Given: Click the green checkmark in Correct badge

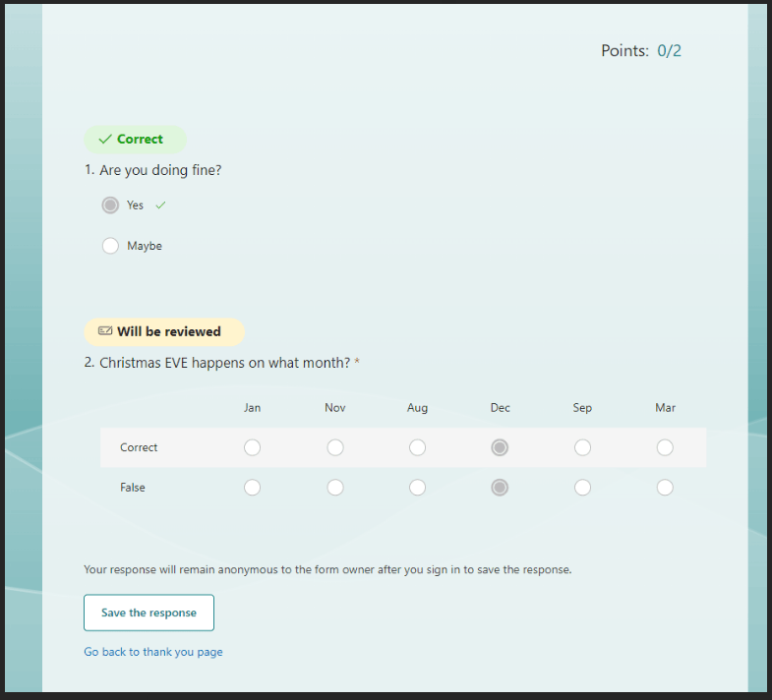Looking at the screenshot, I should [x=105, y=140].
